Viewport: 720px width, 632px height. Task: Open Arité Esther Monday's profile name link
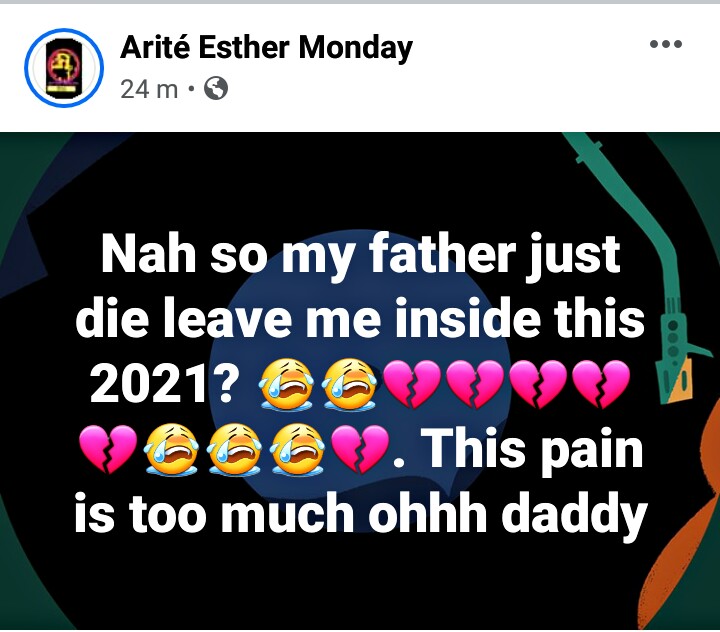pos(266,48)
